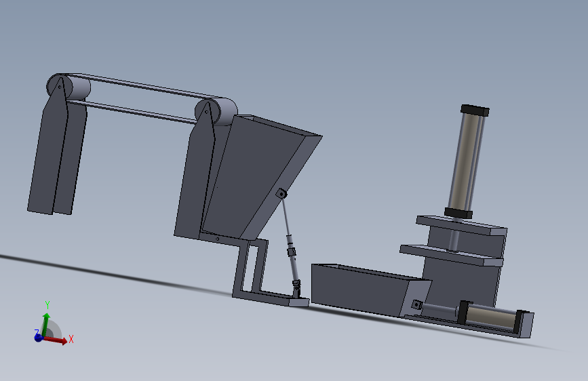Select the lower press plate
This screenshot has height=381, width=588.
click(x=452, y=256)
